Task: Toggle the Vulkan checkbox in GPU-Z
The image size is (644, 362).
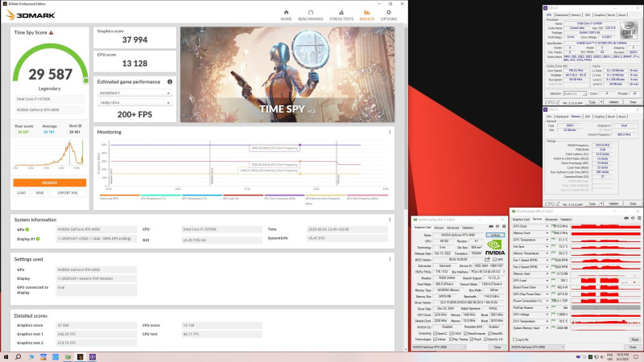Action: point(436,339)
